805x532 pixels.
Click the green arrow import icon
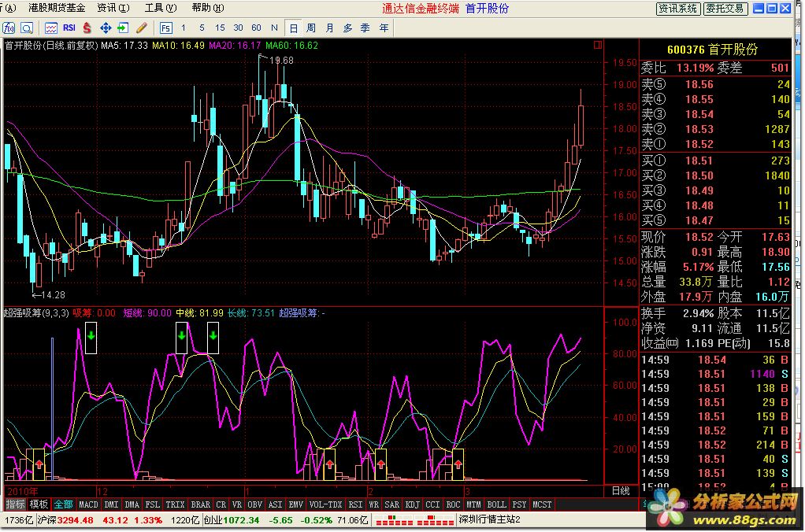[123, 28]
